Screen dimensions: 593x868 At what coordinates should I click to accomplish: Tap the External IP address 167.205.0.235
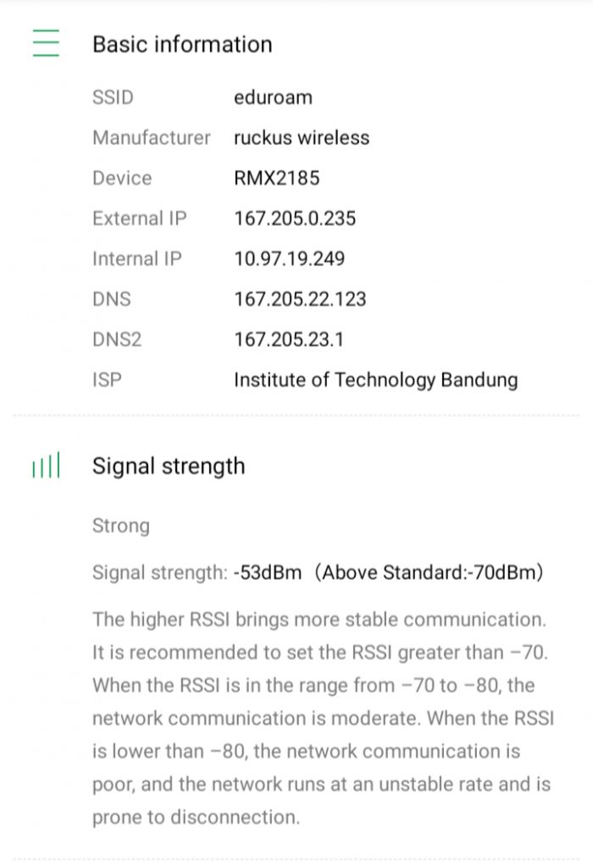click(x=295, y=219)
